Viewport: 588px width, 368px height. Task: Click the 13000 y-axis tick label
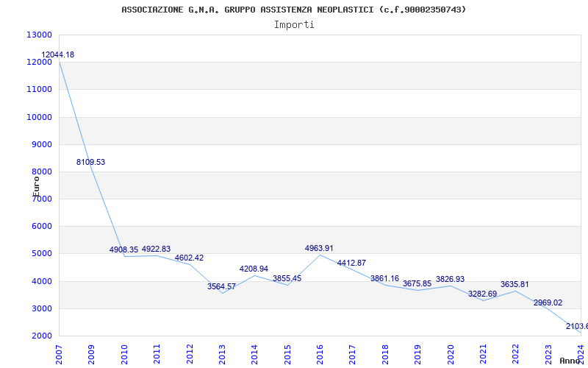coord(39,35)
